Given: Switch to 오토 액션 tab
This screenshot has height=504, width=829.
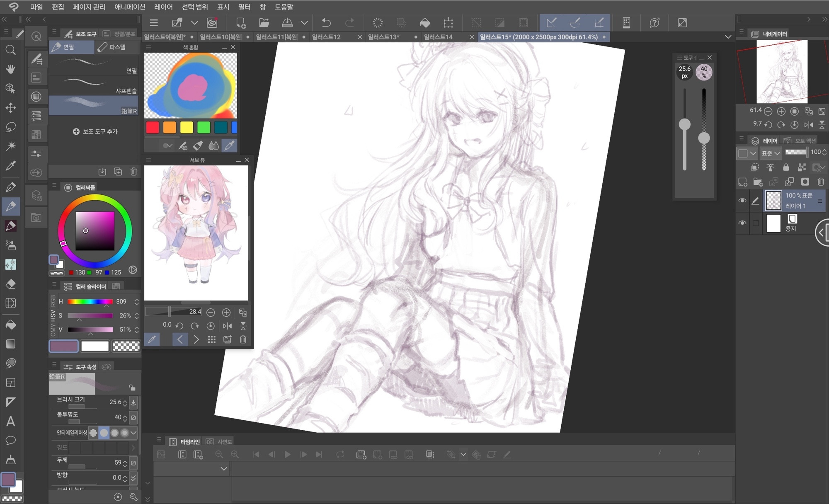Looking at the screenshot, I should [800, 141].
